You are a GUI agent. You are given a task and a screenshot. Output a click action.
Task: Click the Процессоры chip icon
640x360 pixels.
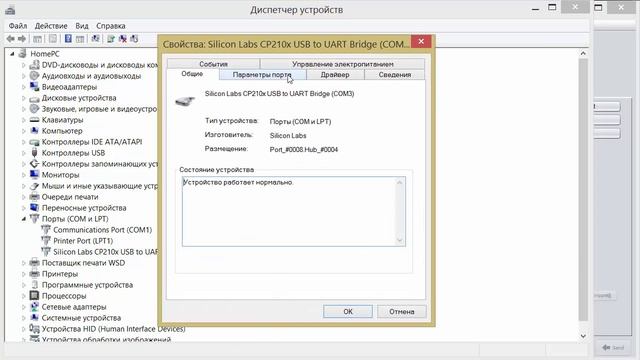(35, 296)
